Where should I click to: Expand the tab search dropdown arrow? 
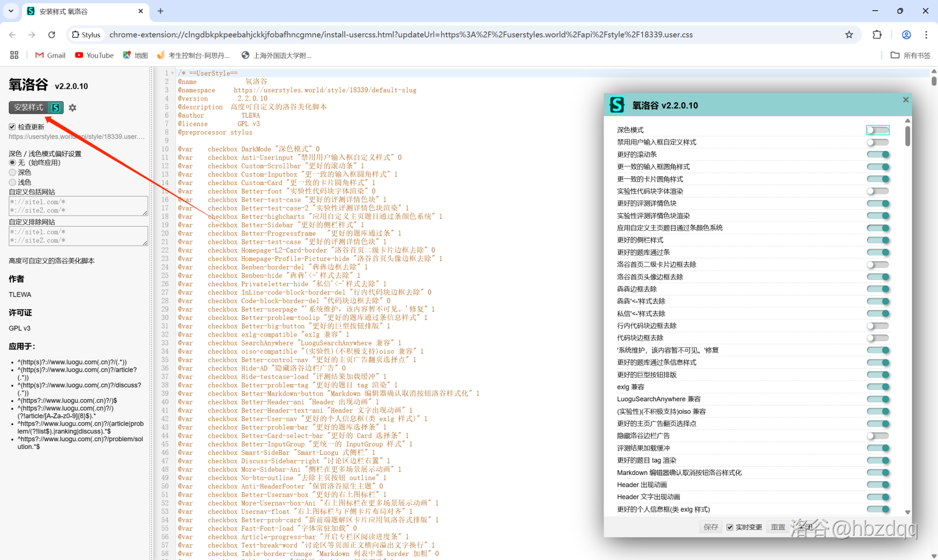tap(11, 11)
